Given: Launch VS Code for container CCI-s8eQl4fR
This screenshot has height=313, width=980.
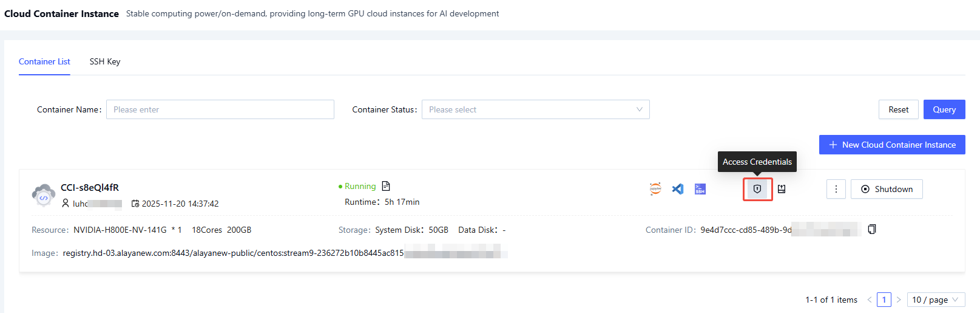Looking at the screenshot, I should pos(678,189).
